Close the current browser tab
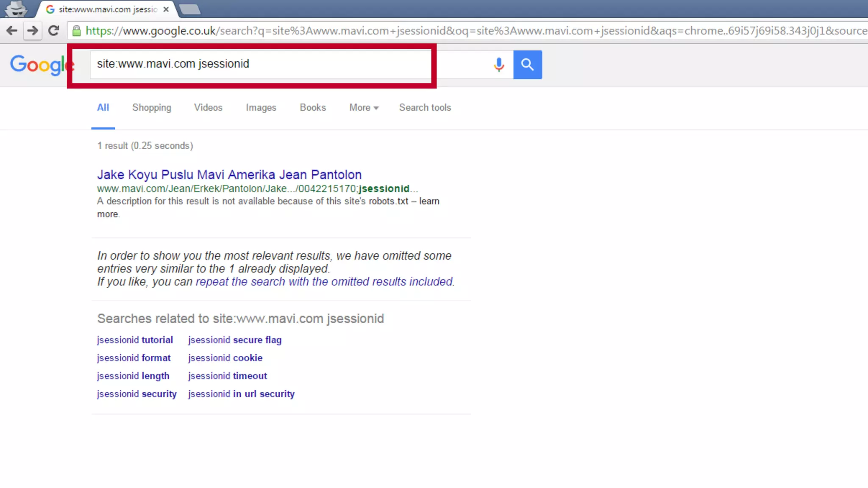The image size is (868, 488). [166, 9]
